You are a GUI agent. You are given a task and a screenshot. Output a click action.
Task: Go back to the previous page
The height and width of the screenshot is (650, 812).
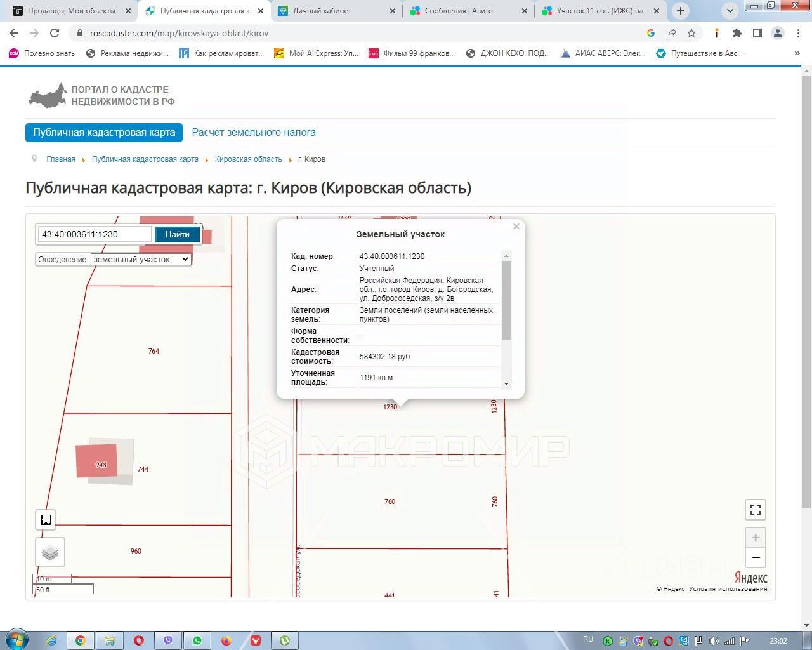coord(14,33)
